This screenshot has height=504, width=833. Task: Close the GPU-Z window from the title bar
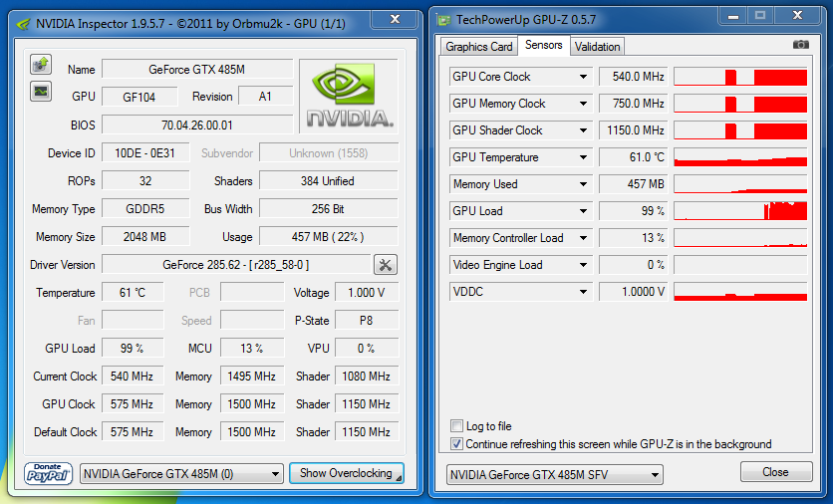coord(797,16)
